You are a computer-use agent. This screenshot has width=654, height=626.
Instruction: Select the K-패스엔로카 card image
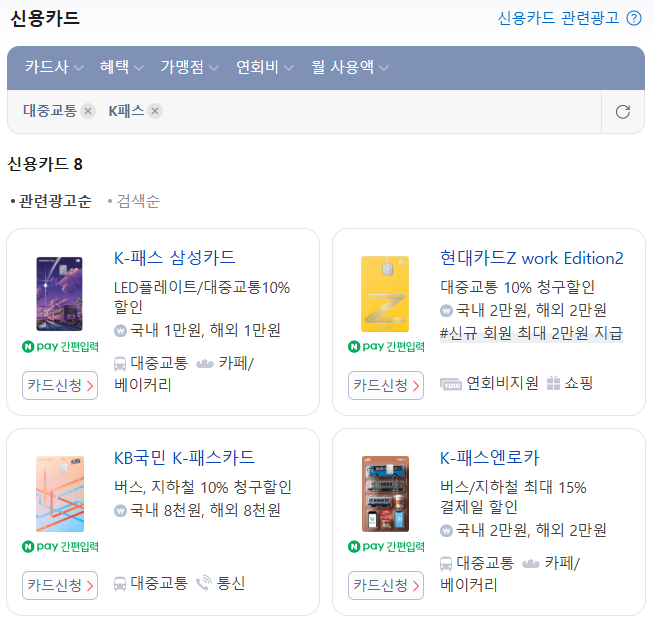385,494
